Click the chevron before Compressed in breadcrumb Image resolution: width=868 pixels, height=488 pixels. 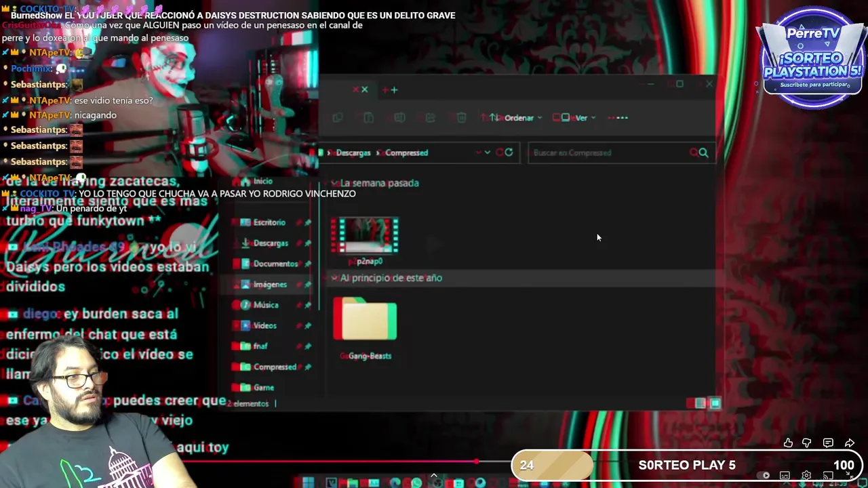[378, 153]
